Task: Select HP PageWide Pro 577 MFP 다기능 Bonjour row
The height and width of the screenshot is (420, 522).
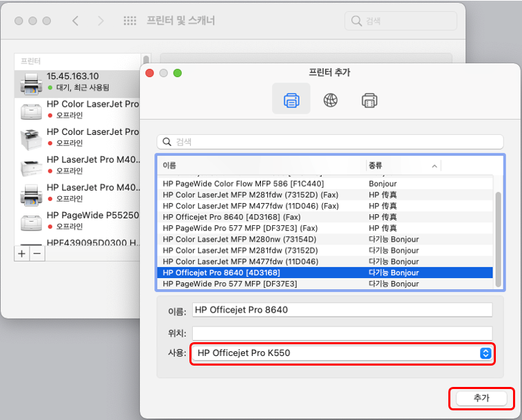Action: 325,284
